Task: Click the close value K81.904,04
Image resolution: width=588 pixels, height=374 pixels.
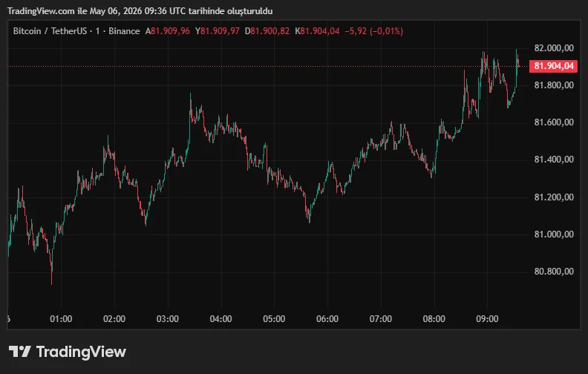Action: [317, 31]
